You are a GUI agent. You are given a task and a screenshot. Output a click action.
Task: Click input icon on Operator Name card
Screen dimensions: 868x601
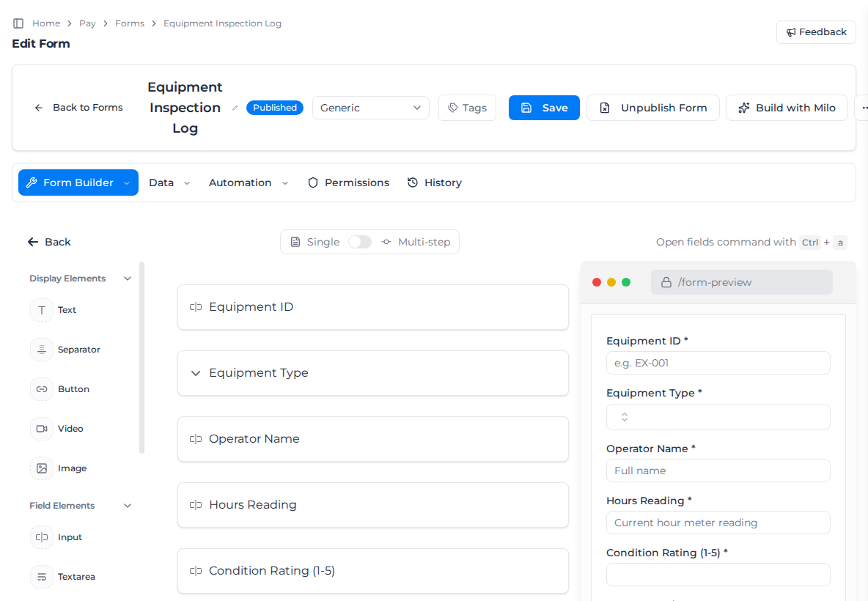coord(196,439)
